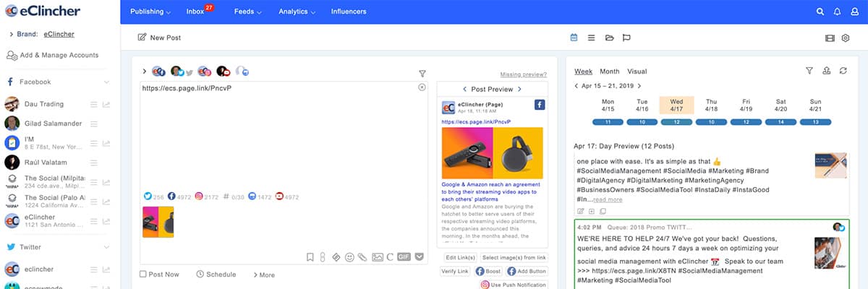Open the folder icon in the toolbar
Screen dimensions: 868x289
[x=609, y=38]
